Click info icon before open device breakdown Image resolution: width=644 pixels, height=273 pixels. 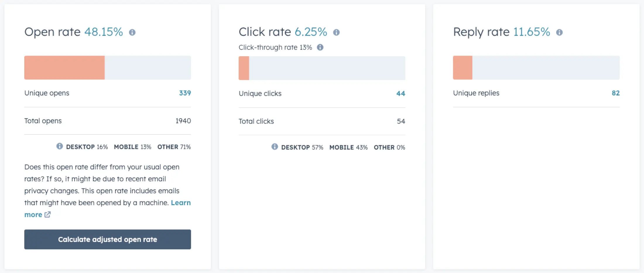point(59,146)
